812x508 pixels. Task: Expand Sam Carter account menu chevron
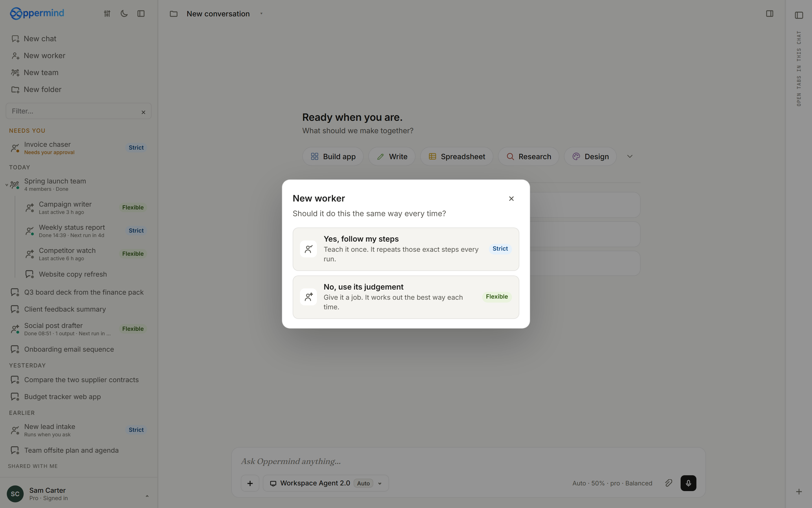pyautogui.click(x=147, y=496)
